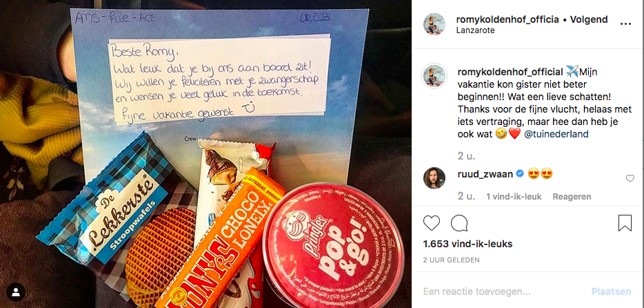This screenshot has height=308, width=644.
Task: Click the verified badge next to ruud_zwaan
Action: pyautogui.click(x=520, y=174)
